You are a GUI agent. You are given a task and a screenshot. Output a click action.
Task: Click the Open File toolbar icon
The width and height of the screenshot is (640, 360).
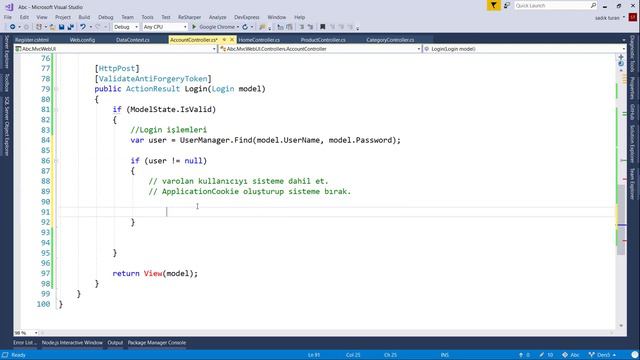(53, 27)
